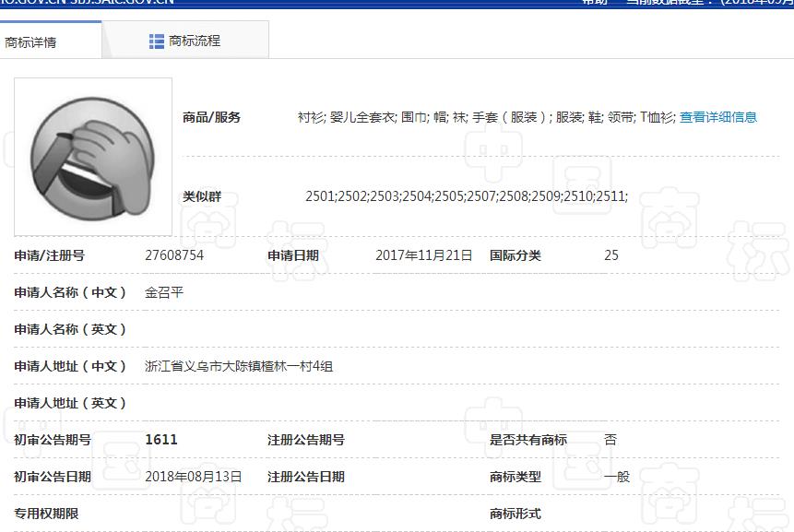This screenshot has width=794, height=532.
Task: Click the application date 2017年11月21日
Action: coord(423,255)
